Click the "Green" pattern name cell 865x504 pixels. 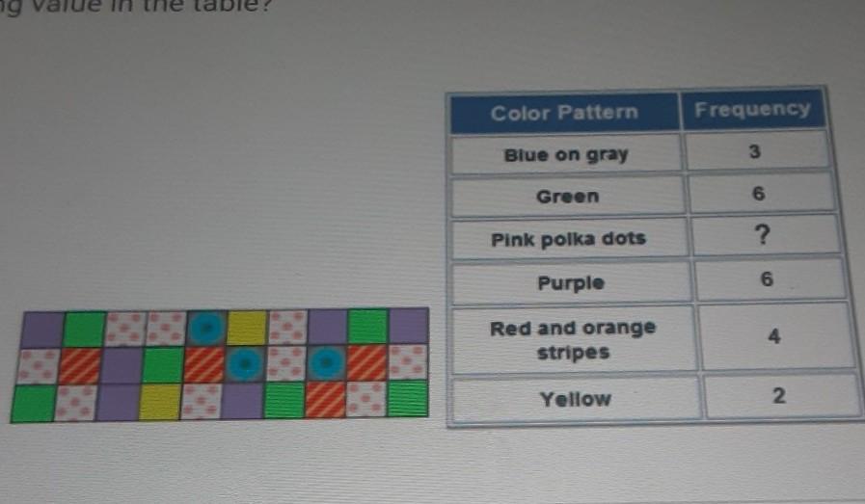click(x=568, y=196)
